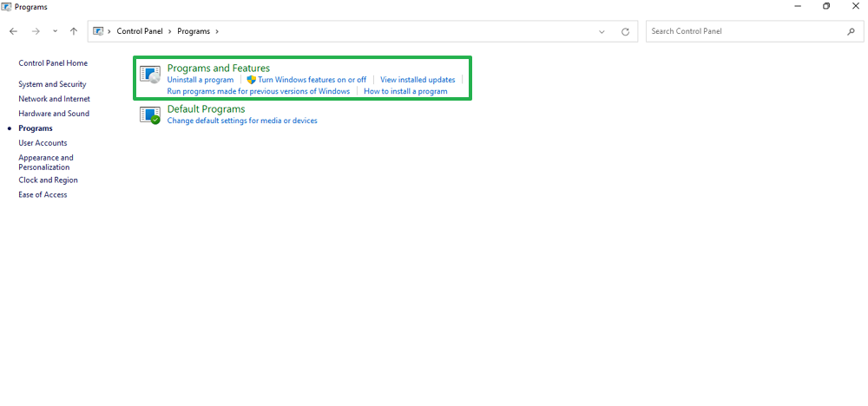The height and width of the screenshot is (406, 868).
Task: Open the Default Programs heading
Action: [x=206, y=109]
